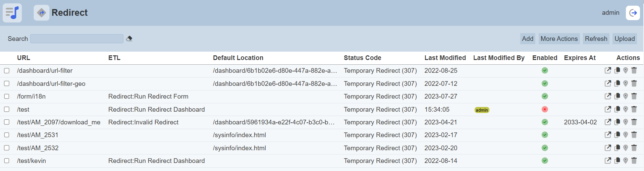This screenshot has width=644, height=171.
Task: Duplicate the /form/i18n redirect entry
Action: tap(617, 96)
